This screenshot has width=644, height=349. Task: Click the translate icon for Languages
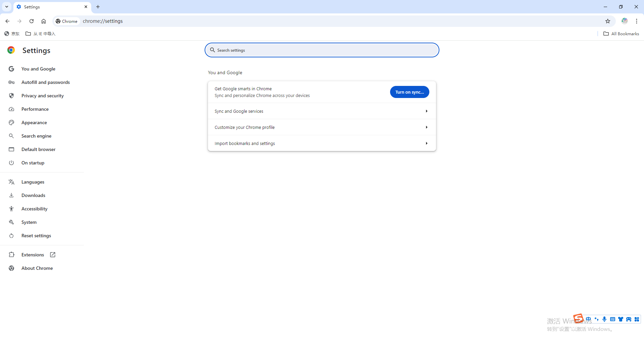[x=11, y=182]
